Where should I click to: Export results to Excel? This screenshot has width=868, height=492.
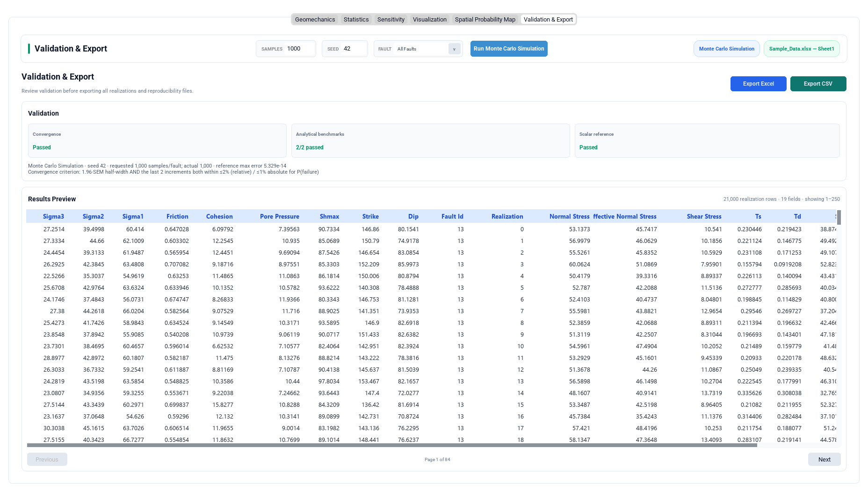tap(758, 84)
